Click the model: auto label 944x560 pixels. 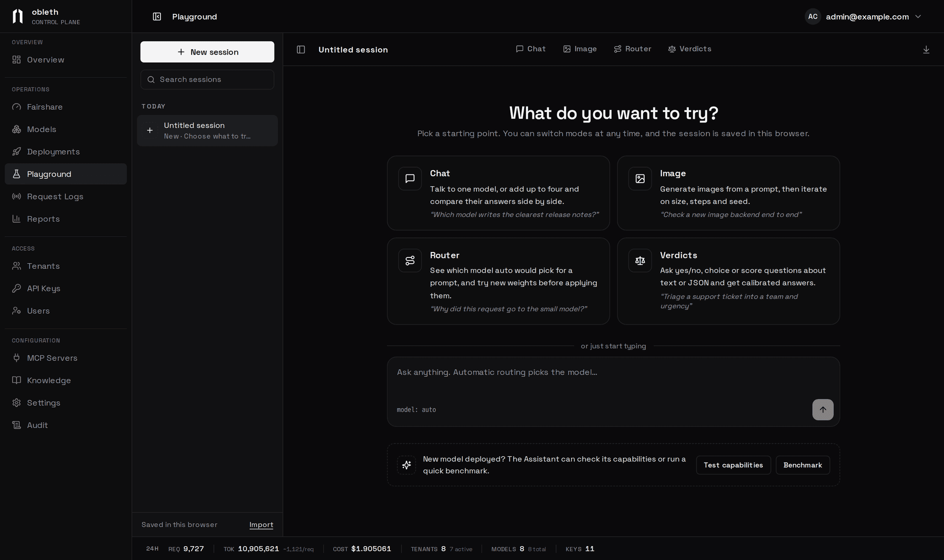[x=416, y=410]
